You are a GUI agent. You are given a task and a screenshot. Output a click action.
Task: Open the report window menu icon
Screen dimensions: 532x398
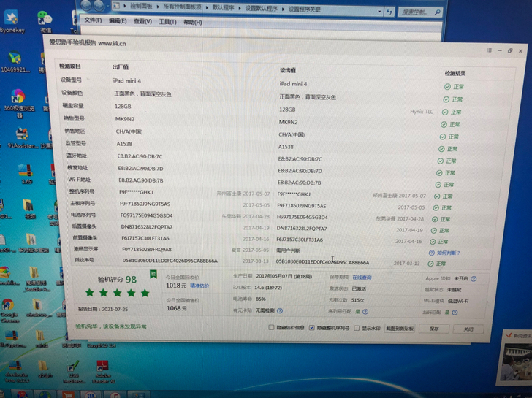coord(490,50)
